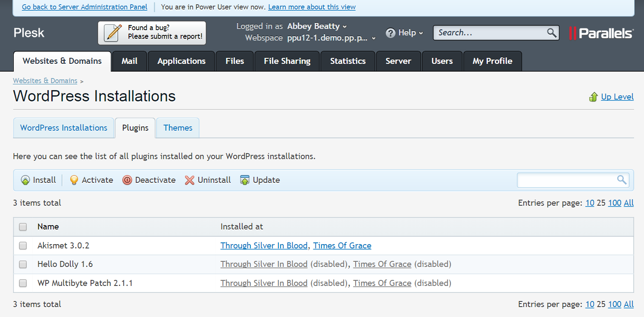Go to the Users tab

point(442,61)
